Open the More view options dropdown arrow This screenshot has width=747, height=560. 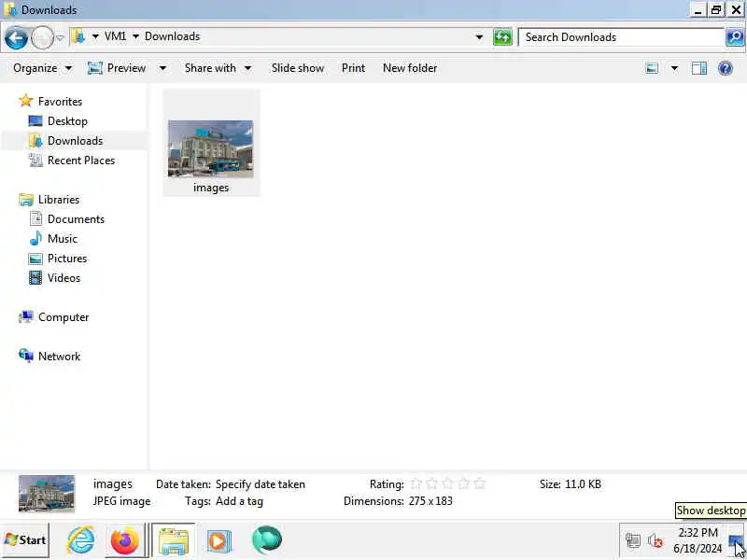coord(674,68)
